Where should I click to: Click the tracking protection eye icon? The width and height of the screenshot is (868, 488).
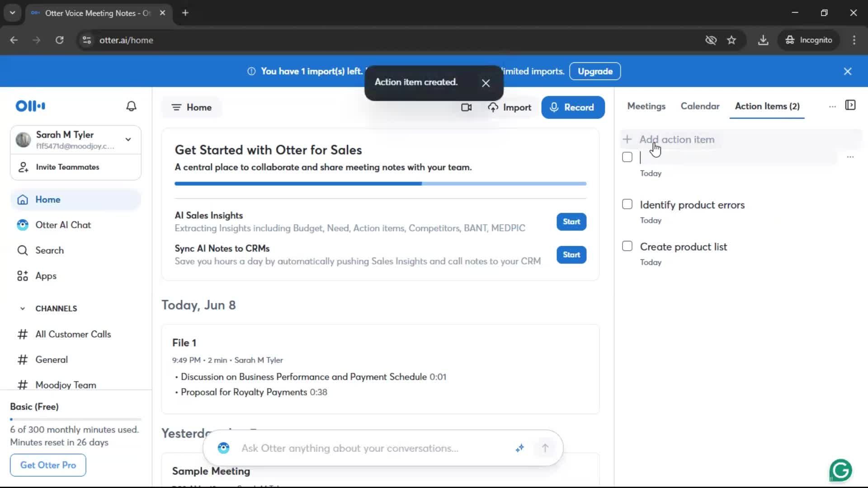(711, 40)
